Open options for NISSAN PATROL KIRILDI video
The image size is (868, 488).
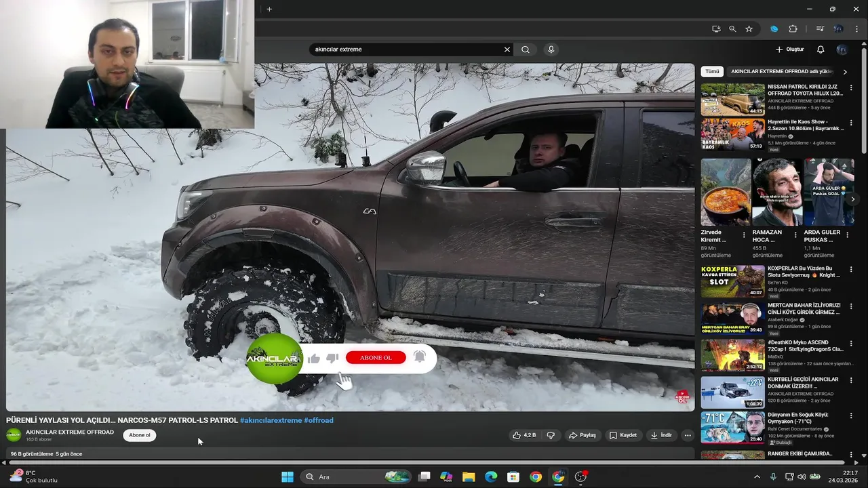(x=851, y=87)
